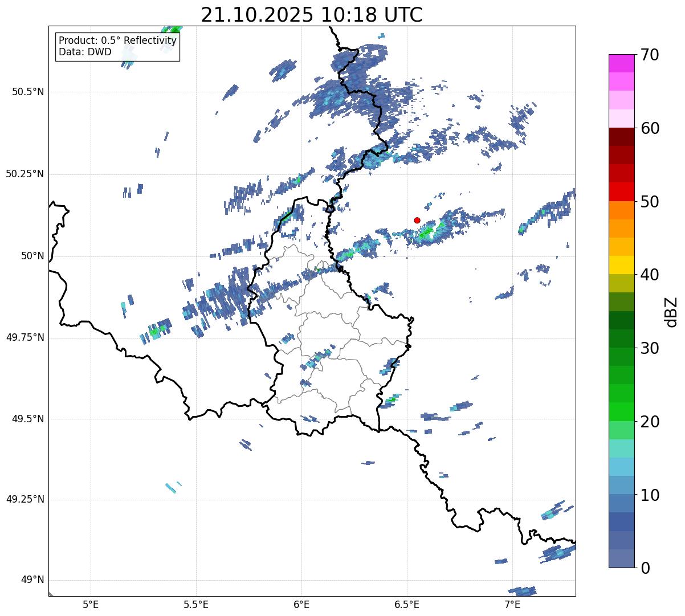Click the bright green colorbar segment at 20

coord(622,412)
